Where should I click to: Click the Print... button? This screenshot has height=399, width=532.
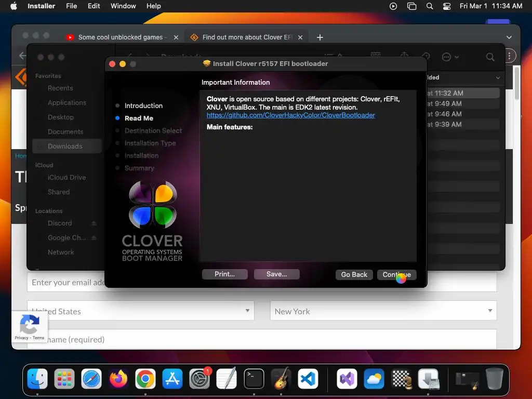click(x=224, y=274)
